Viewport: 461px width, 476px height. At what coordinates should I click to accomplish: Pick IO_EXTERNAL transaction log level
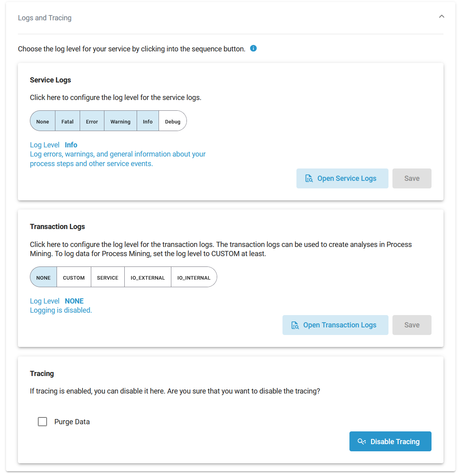(x=148, y=278)
